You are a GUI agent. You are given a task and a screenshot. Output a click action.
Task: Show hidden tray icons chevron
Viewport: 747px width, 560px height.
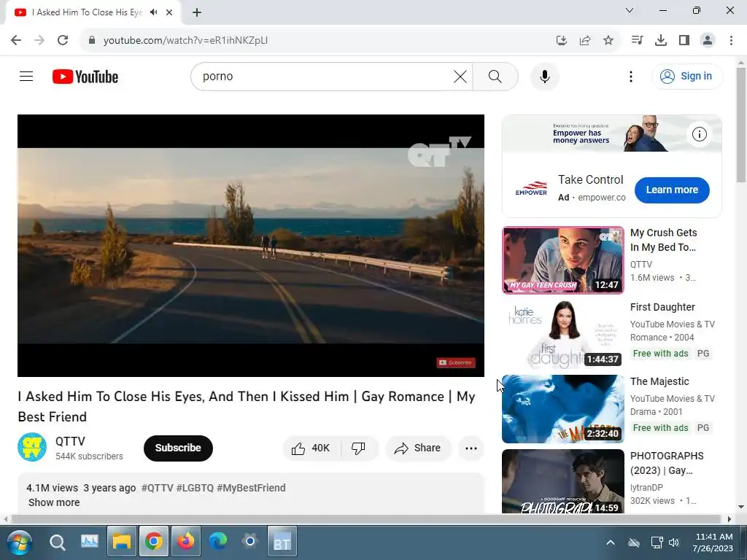[x=611, y=542]
